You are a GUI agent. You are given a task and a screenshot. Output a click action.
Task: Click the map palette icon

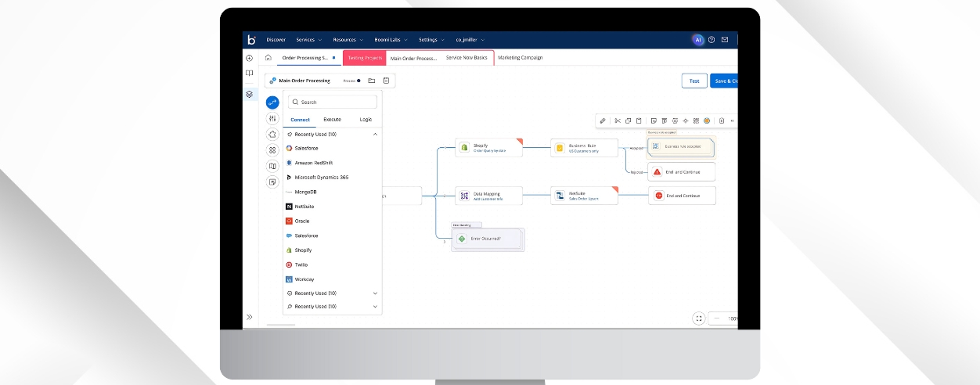[272, 166]
